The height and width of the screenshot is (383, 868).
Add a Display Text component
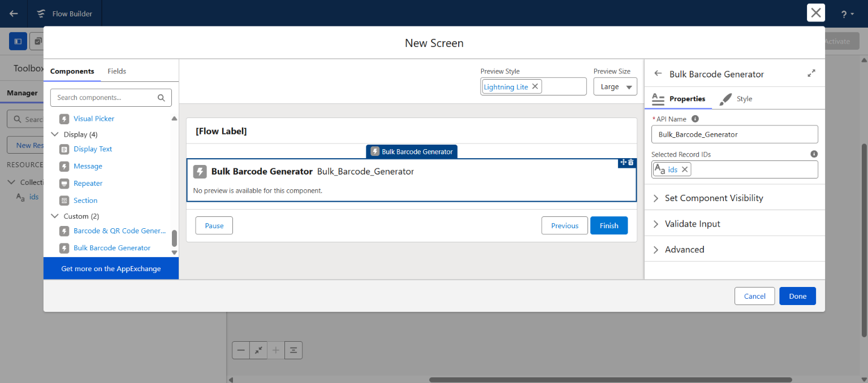tap(93, 149)
